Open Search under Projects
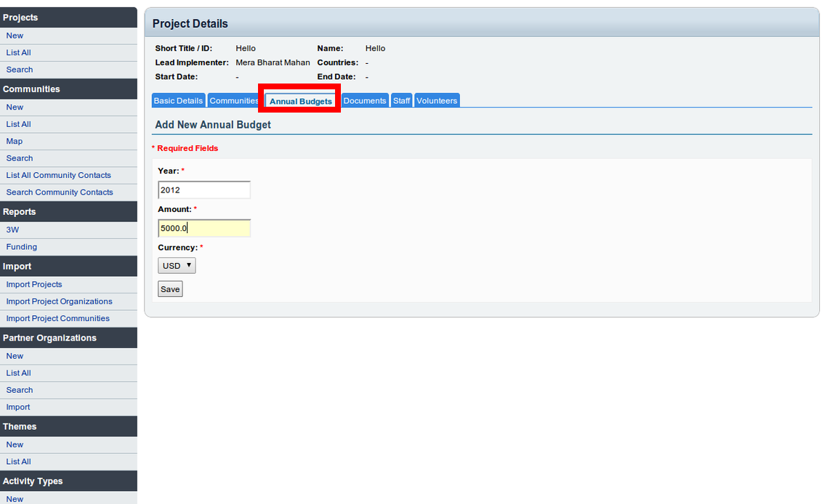 pyautogui.click(x=20, y=70)
